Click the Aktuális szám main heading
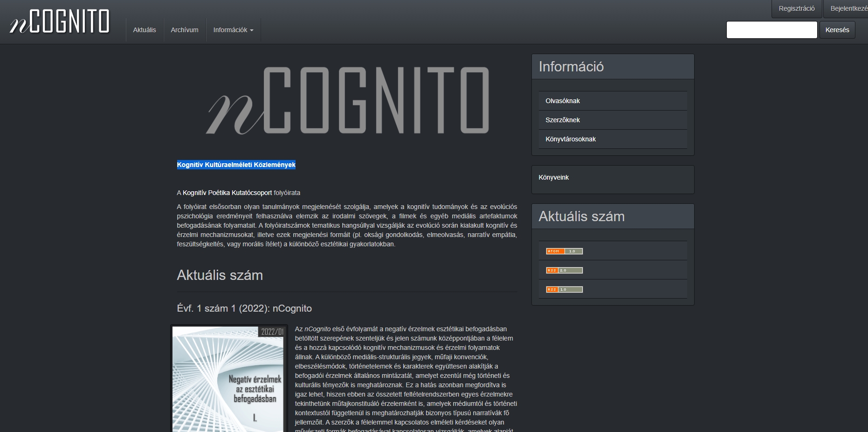The width and height of the screenshot is (868, 432). [x=220, y=275]
